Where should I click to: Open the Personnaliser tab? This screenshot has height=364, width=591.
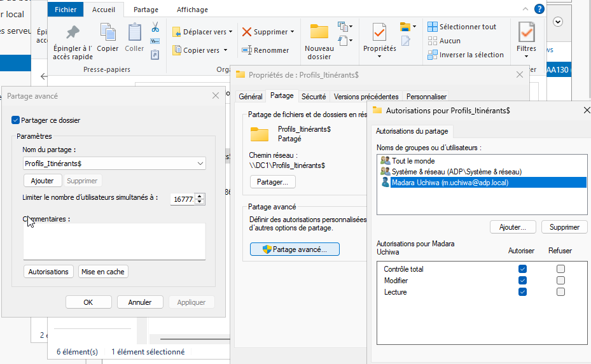(x=426, y=97)
